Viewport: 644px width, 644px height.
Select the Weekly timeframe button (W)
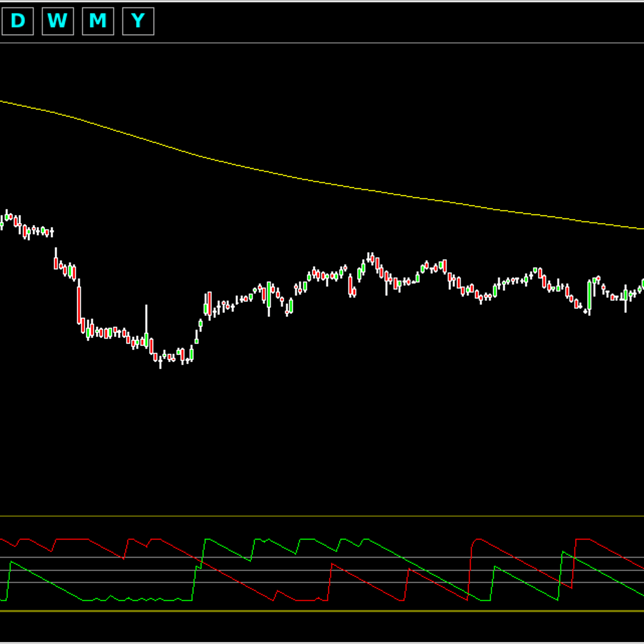[58, 21]
